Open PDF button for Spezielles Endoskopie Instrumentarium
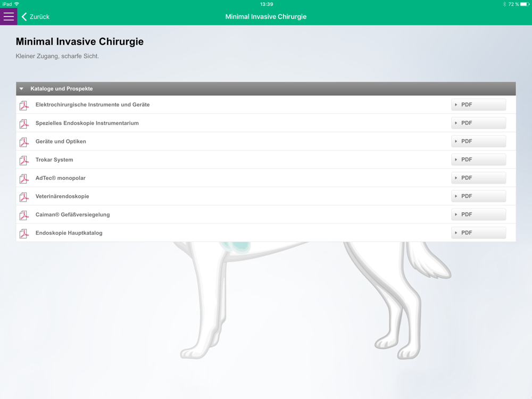This screenshot has width=532, height=399. tap(478, 123)
